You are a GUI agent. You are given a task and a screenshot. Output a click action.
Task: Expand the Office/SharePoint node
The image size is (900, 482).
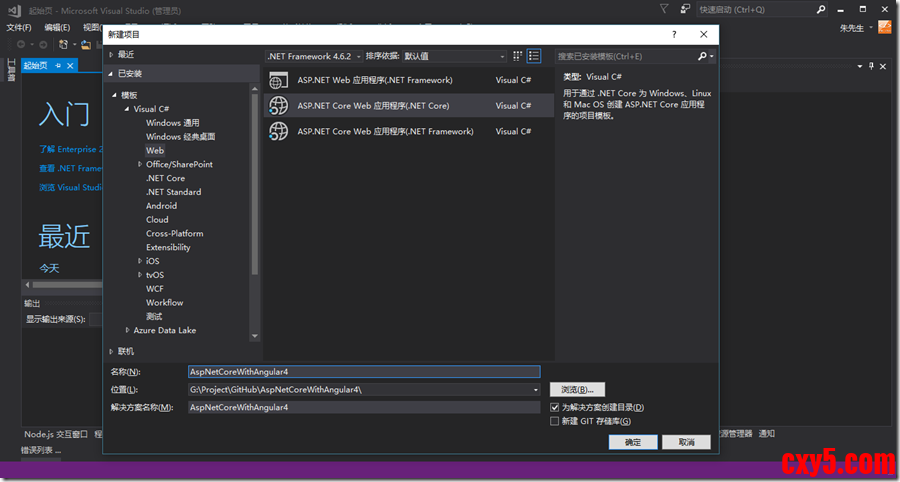tap(140, 164)
